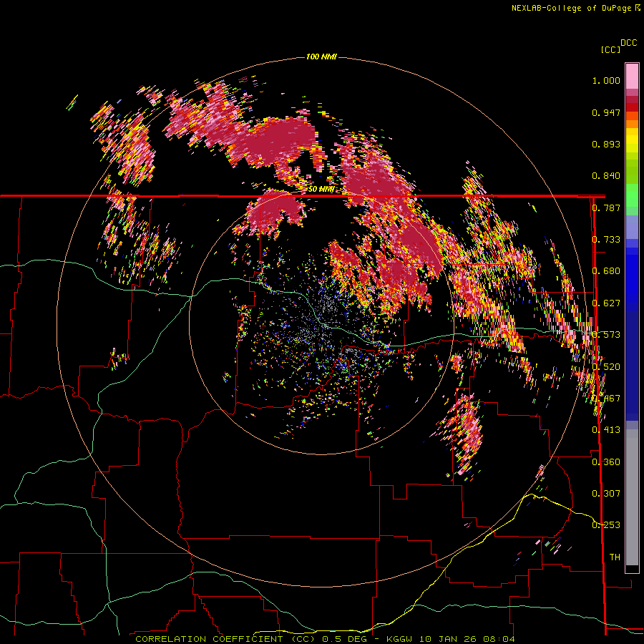
Task: Click the 0.253 legend value
Action: coord(606,525)
